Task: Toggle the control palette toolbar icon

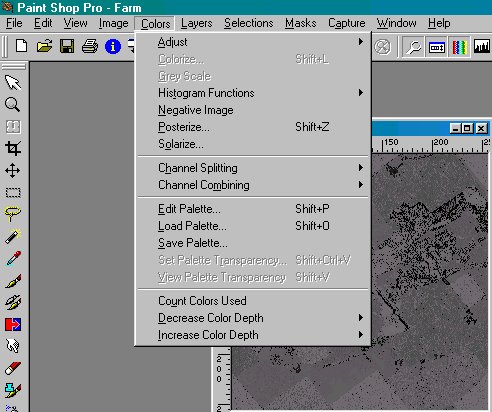Action: tap(437, 47)
